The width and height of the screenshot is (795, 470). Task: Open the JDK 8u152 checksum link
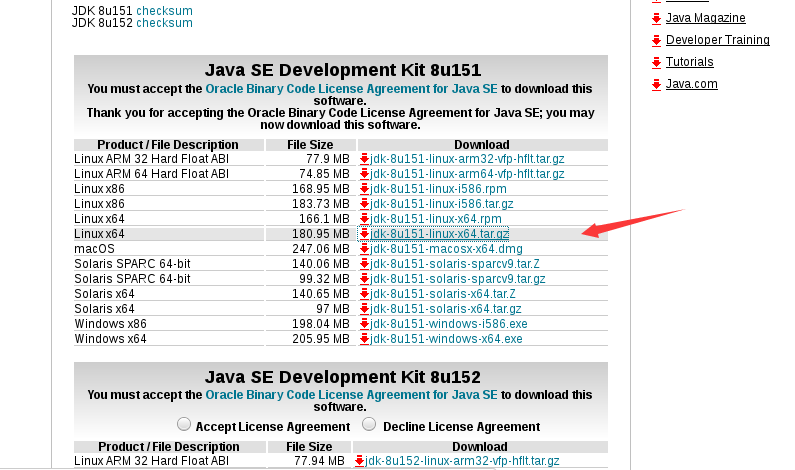[x=164, y=23]
